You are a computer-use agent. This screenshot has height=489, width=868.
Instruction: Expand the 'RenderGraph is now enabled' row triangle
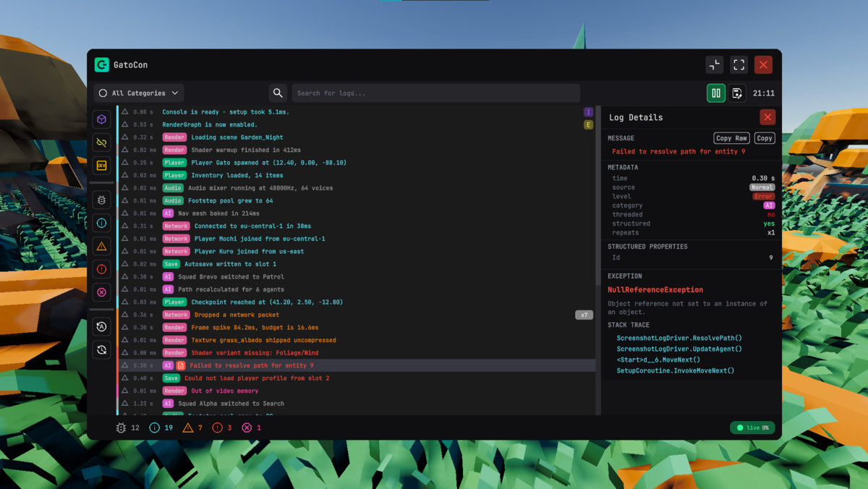(x=125, y=124)
